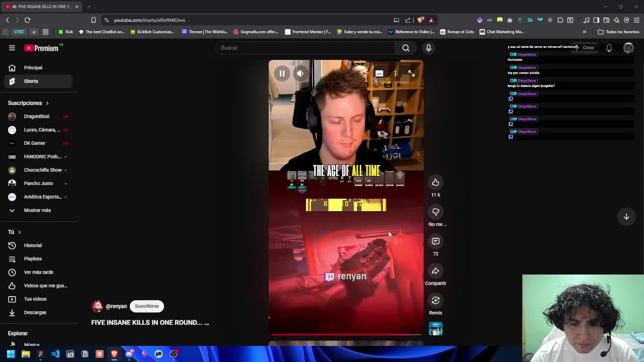Open the account avatar menu

click(x=628, y=48)
